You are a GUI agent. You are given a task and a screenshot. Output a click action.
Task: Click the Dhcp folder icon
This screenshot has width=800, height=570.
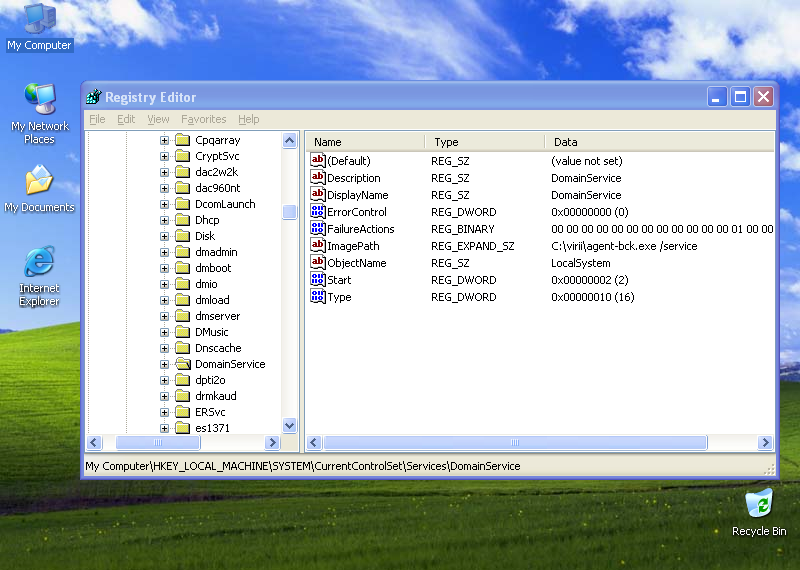(183, 220)
